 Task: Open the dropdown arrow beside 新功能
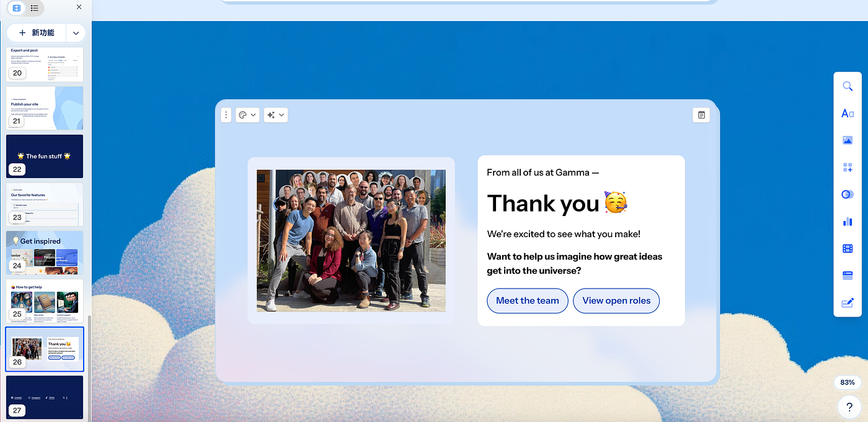tap(76, 33)
